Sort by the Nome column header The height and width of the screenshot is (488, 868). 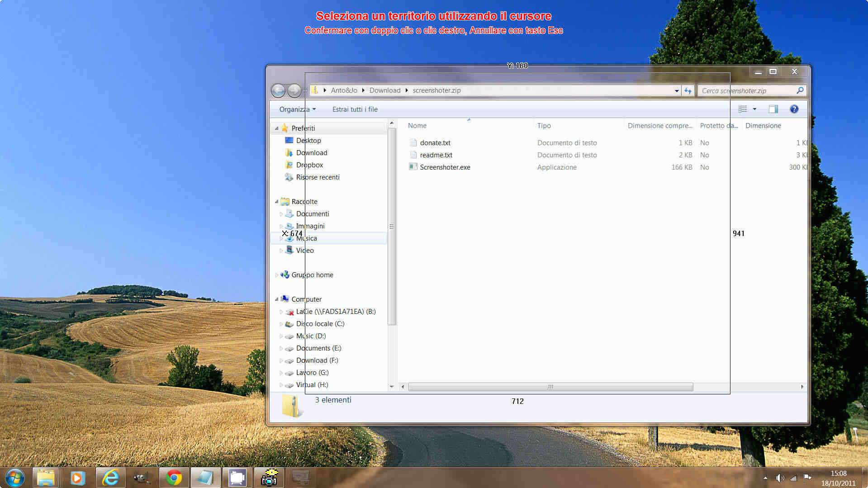[469, 125]
